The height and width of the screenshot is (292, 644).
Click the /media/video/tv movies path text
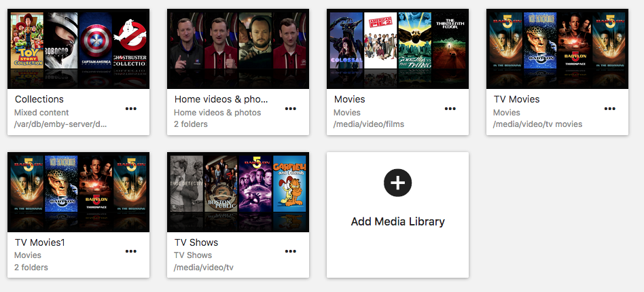tap(537, 124)
